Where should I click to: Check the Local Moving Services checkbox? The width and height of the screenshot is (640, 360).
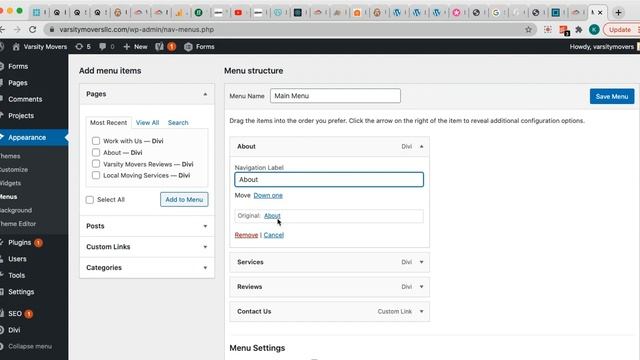(96, 175)
